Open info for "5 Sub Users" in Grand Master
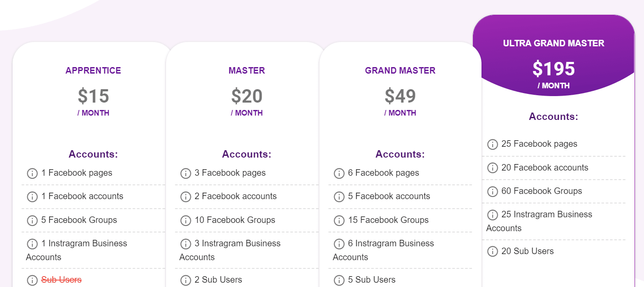Viewport: 644px width, 287px height. (339, 280)
